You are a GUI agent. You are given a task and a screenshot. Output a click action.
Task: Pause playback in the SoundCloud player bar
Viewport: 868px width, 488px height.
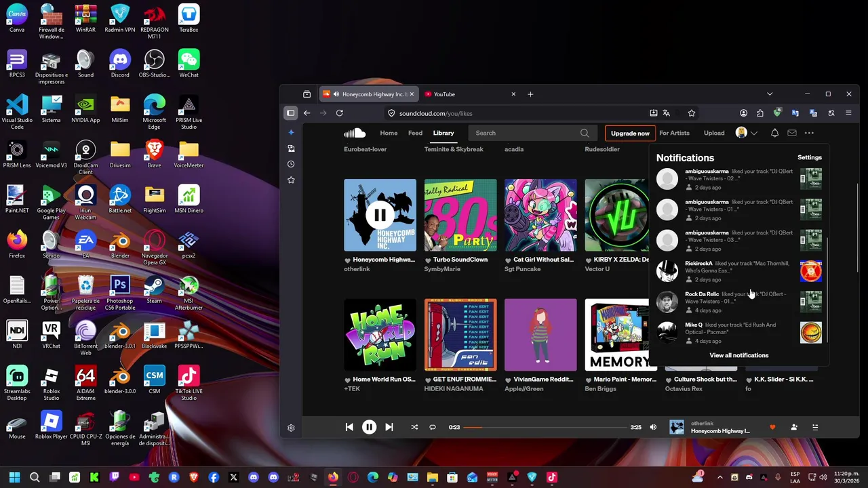pos(369,427)
